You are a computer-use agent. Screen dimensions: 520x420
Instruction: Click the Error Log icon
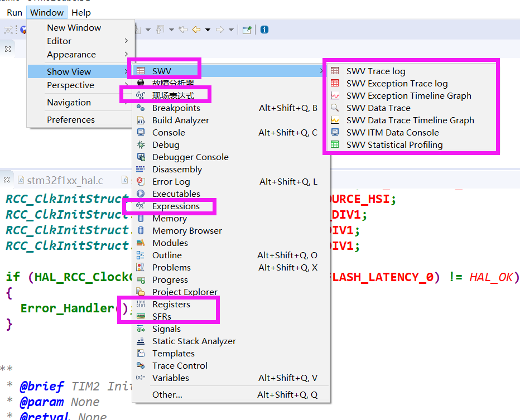click(x=141, y=181)
